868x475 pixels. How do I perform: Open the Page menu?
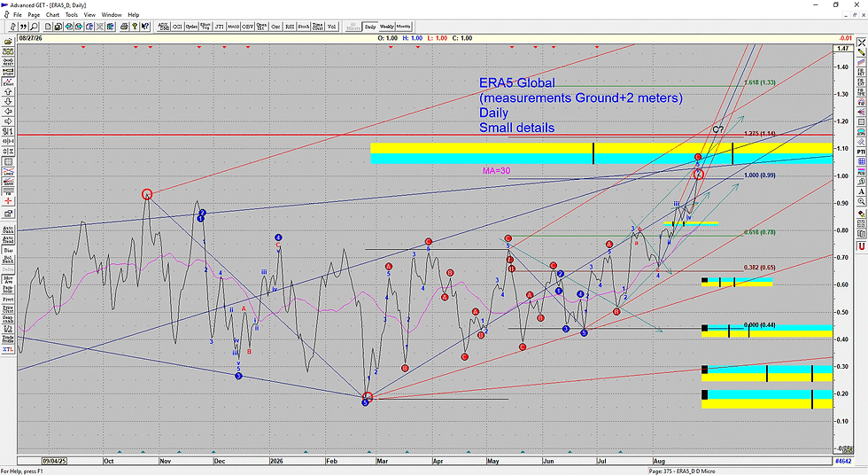34,15
